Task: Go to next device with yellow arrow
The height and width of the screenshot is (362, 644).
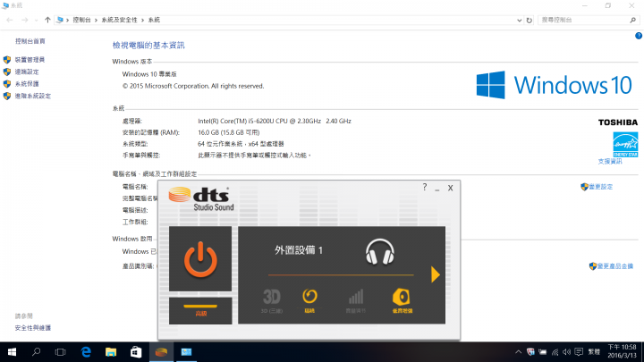Action: [436, 274]
